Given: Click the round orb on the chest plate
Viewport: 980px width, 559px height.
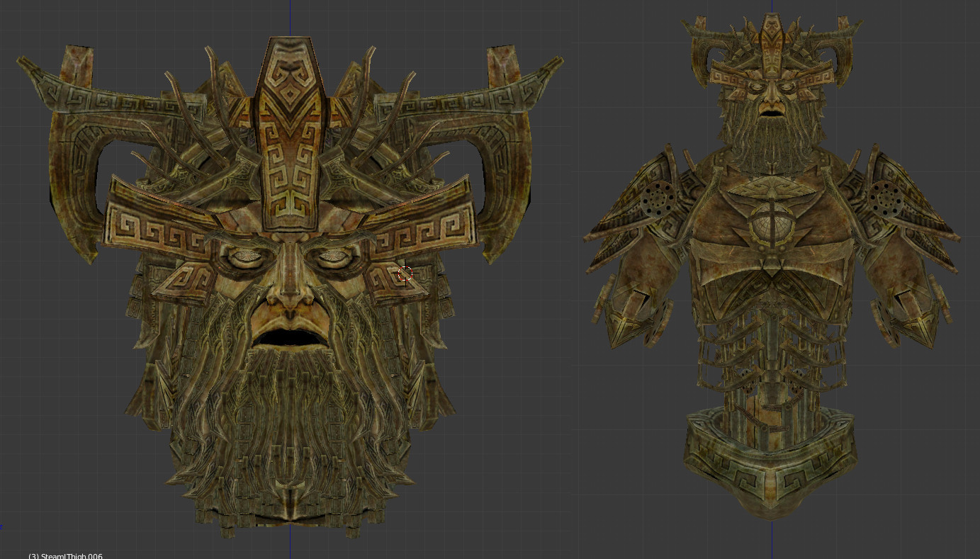Looking at the screenshot, I should (772, 226).
